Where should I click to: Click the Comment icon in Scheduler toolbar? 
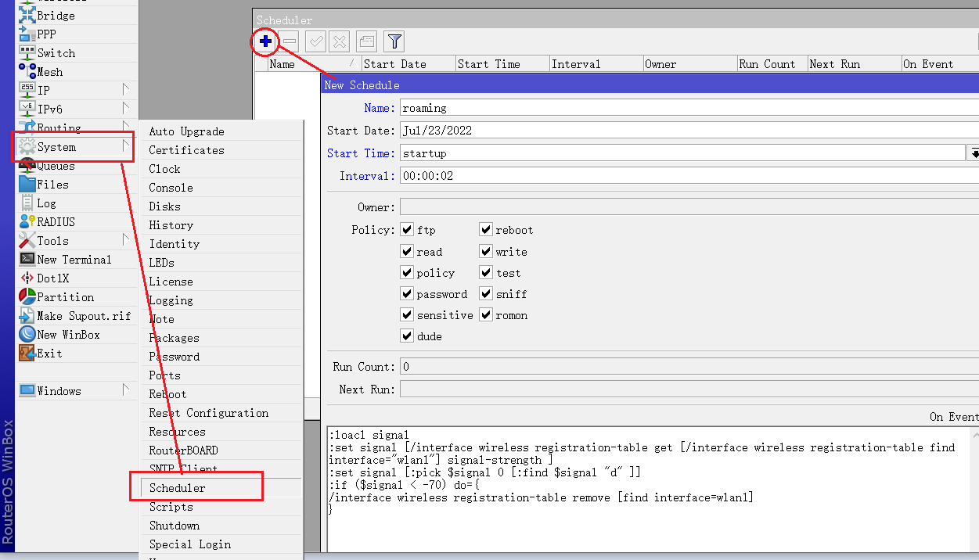(366, 41)
